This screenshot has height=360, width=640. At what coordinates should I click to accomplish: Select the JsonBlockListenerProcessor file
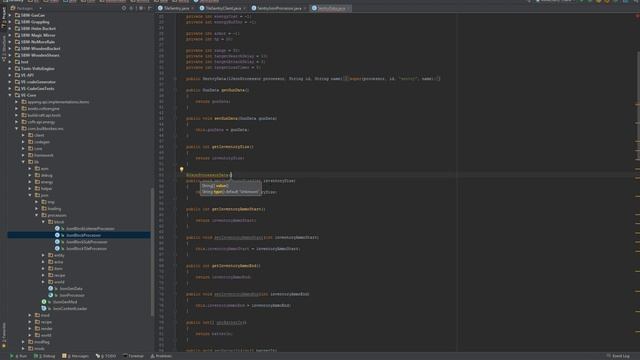coord(90,229)
